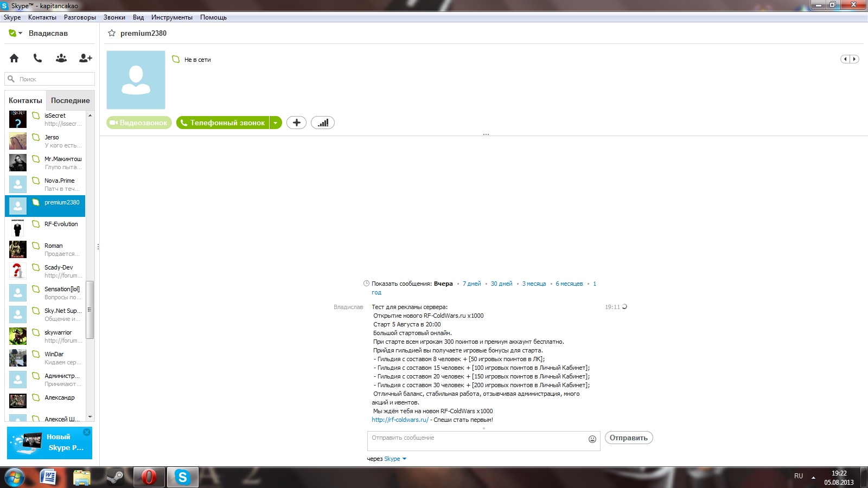Open the emoticon picker smiley
This screenshot has height=488, width=868.
click(x=592, y=439)
